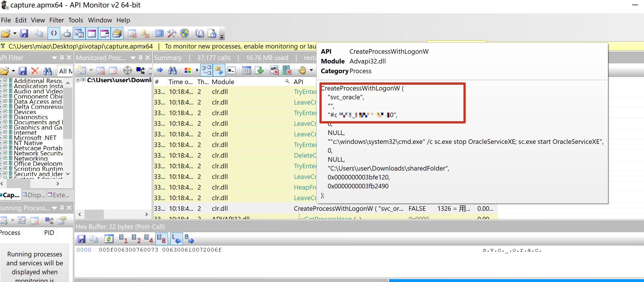This screenshot has width=644, height=282.
Task: Set hex buffer grouping to 4 bytes
Action: (149, 239)
